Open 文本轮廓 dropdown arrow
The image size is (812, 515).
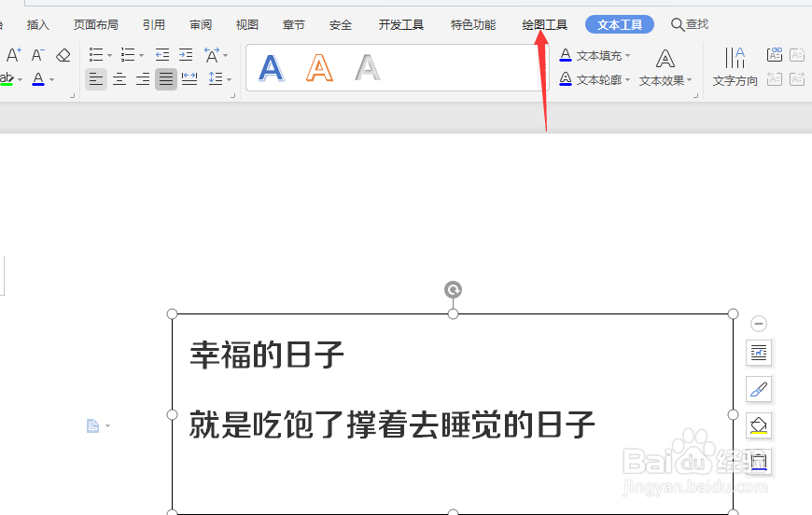point(627,79)
